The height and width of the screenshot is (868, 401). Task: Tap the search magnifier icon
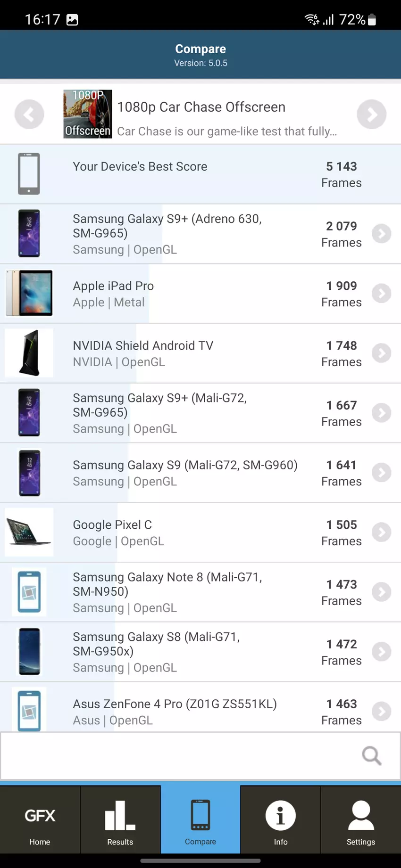(x=371, y=756)
